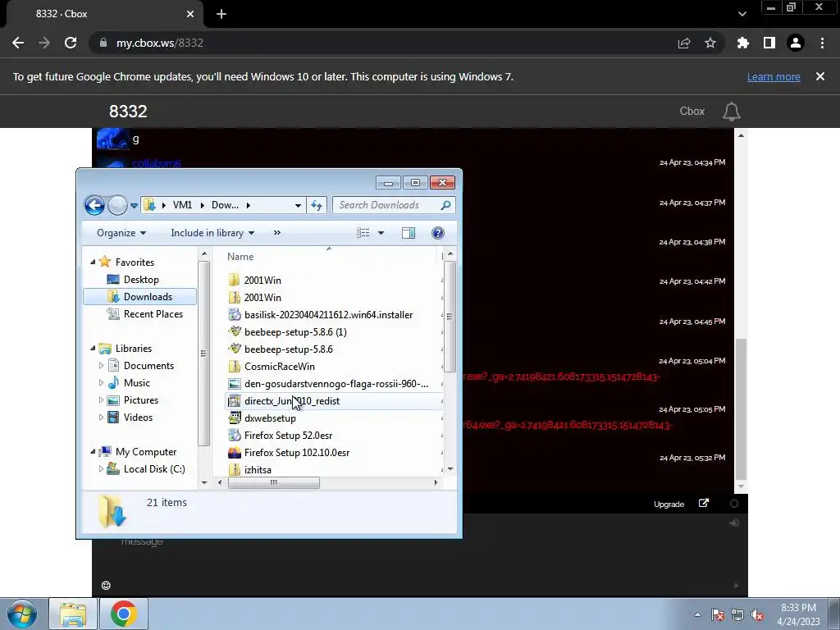Select the CosmicRaceWin folder
The image size is (840, 630).
tap(279, 367)
